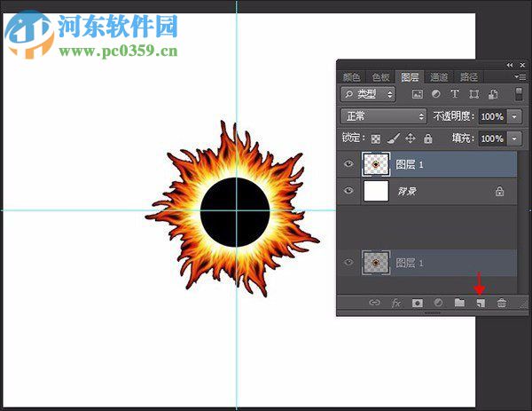
Task: Filter layers by shape layer icon
Action: tap(474, 94)
